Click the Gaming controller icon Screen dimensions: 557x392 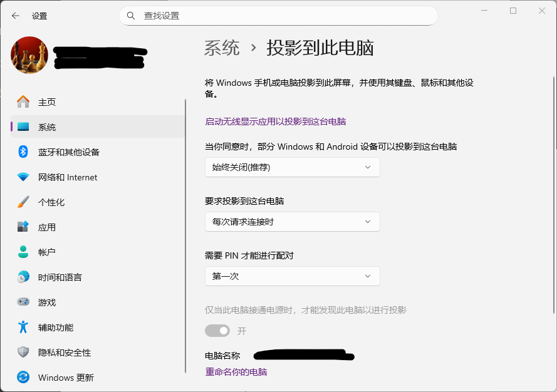tap(23, 302)
